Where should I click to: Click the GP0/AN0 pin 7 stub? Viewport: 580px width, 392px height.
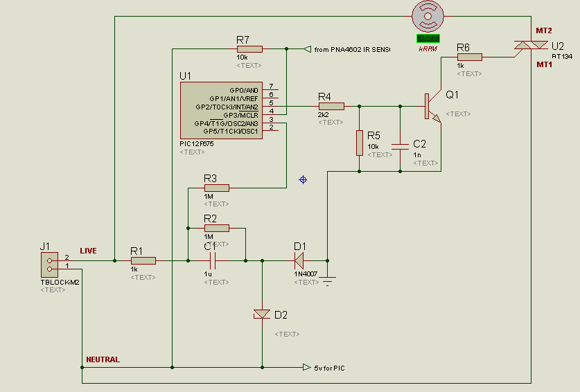[x=271, y=90]
